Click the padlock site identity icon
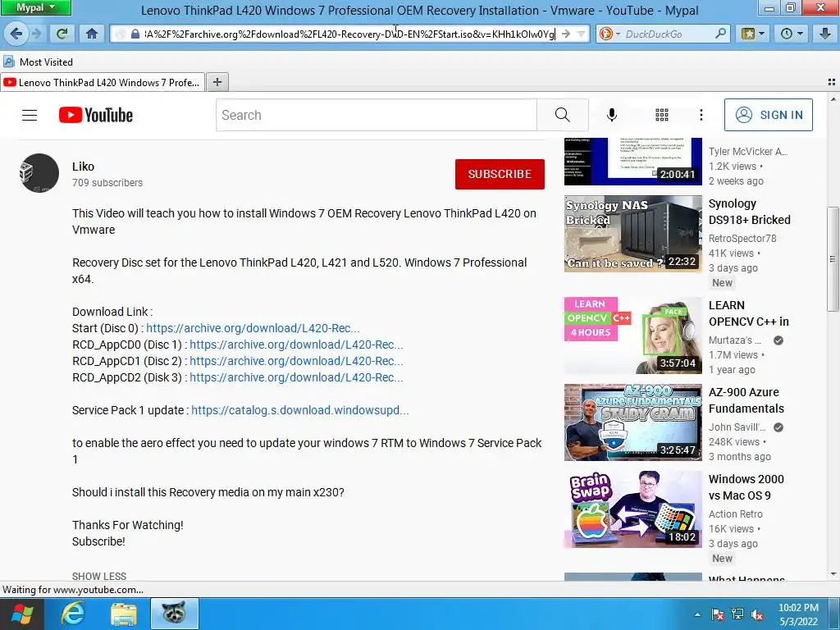Screen dimensions: 840x630 [x=135, y=34]
